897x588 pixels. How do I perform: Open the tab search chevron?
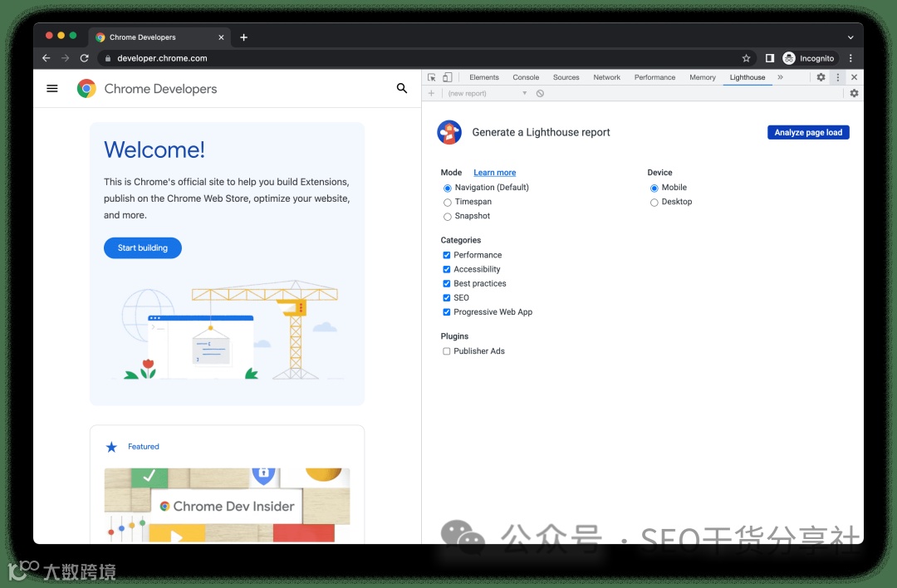click(850, 37)
